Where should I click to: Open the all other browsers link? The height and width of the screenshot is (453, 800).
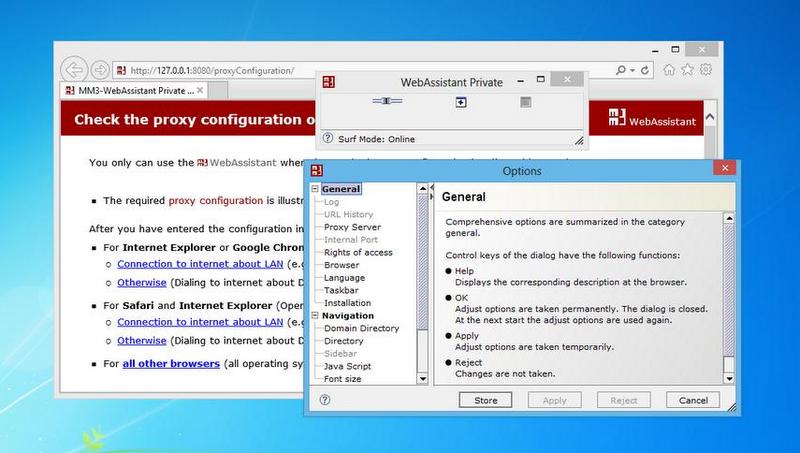click(x=171, y=363)
